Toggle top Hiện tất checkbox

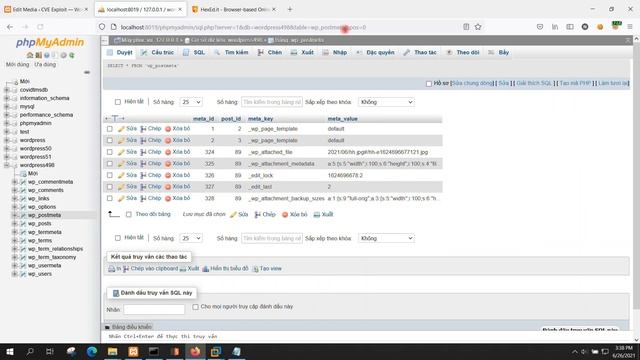[x=118, y=102]
